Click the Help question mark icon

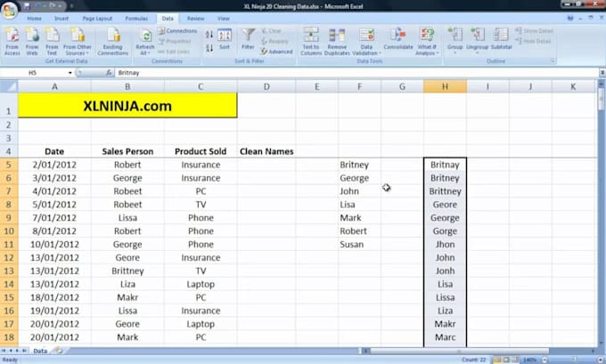click(570, 18)
